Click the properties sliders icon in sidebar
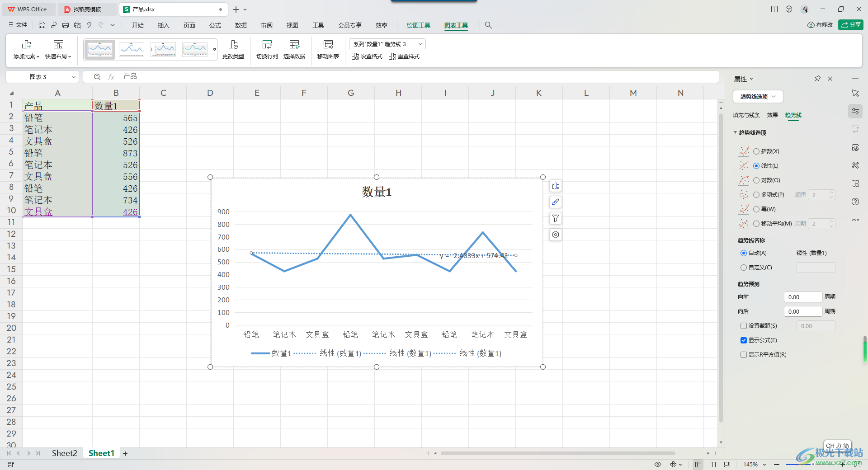Viewport: 868px width, 470px height. [x=855, y=111]
